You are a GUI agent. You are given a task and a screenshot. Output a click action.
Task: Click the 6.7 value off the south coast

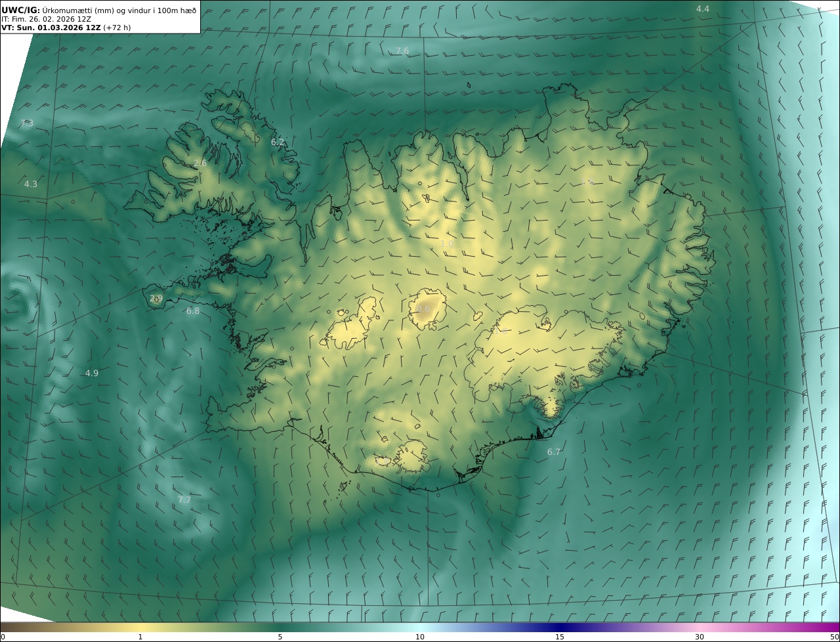point(554,452)
